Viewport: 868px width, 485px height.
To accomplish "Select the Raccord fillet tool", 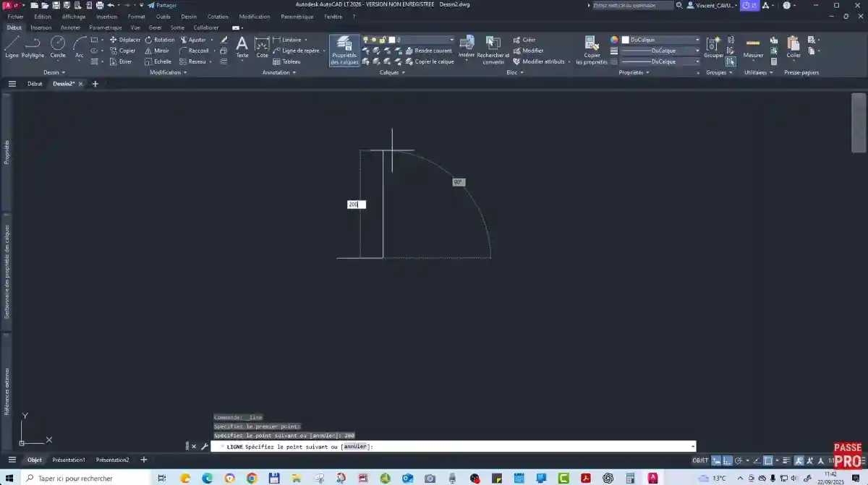I will pos(194,51).
